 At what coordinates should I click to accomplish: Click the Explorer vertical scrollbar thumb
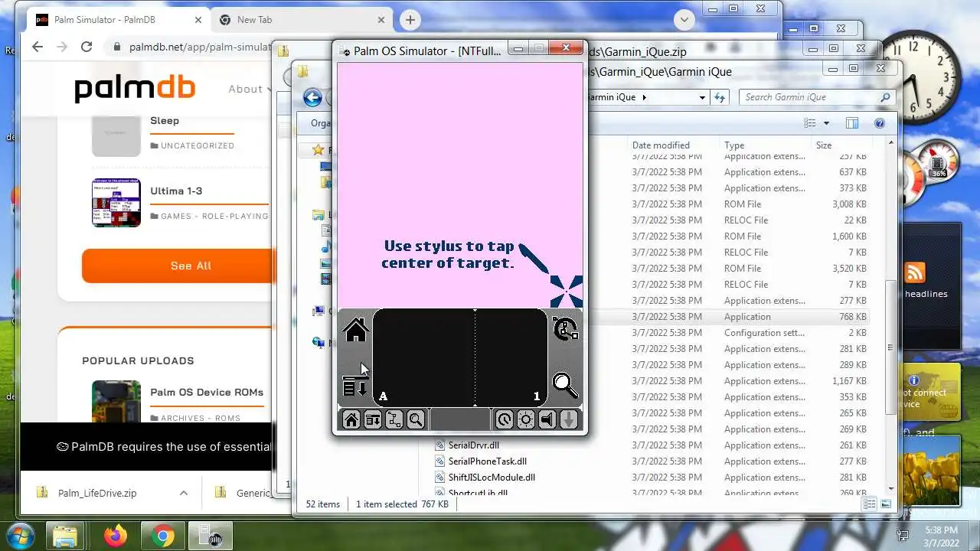tap(890, 347)
